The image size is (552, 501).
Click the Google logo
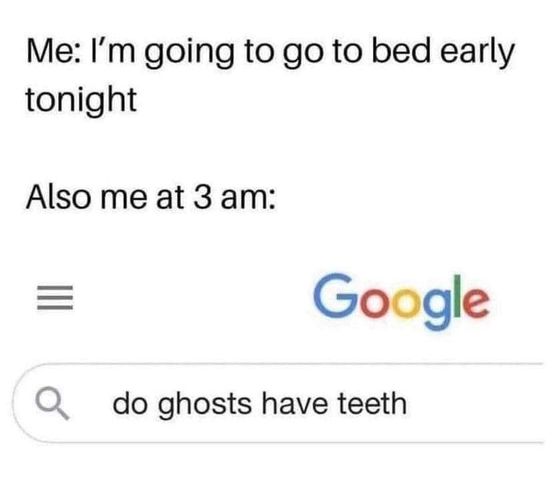coord(401,302)
